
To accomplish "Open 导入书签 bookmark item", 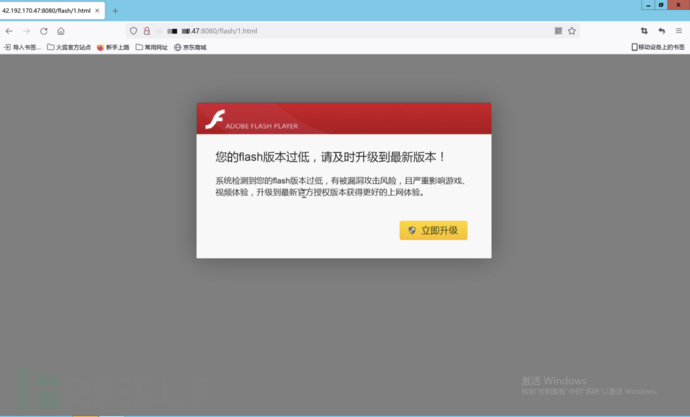I will [22, 47].
